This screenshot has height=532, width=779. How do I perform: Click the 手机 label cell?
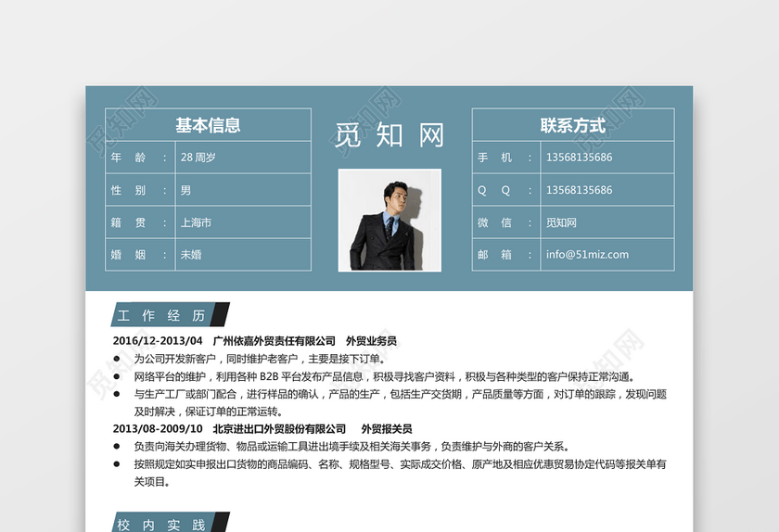coord(506,158)
